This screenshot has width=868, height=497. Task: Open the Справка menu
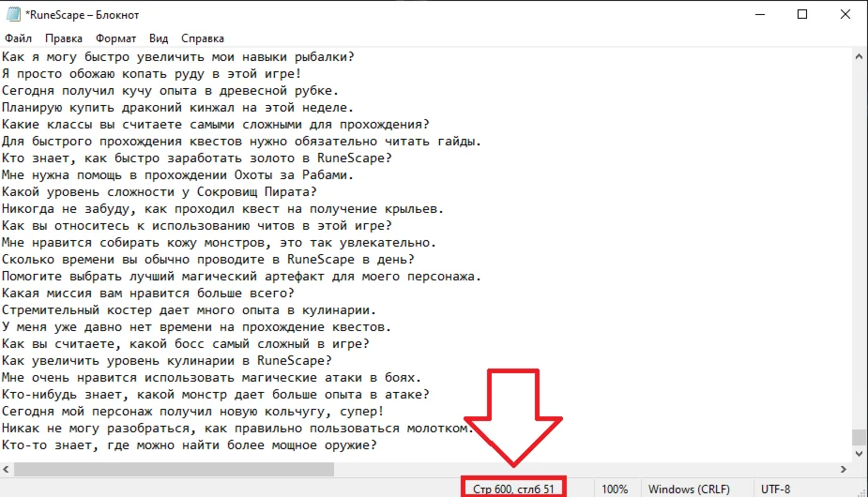(x=203, y=38)
